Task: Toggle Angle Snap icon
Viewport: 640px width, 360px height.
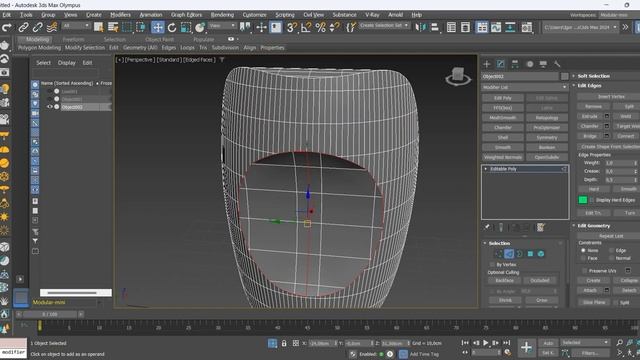Action: [306, 27]
